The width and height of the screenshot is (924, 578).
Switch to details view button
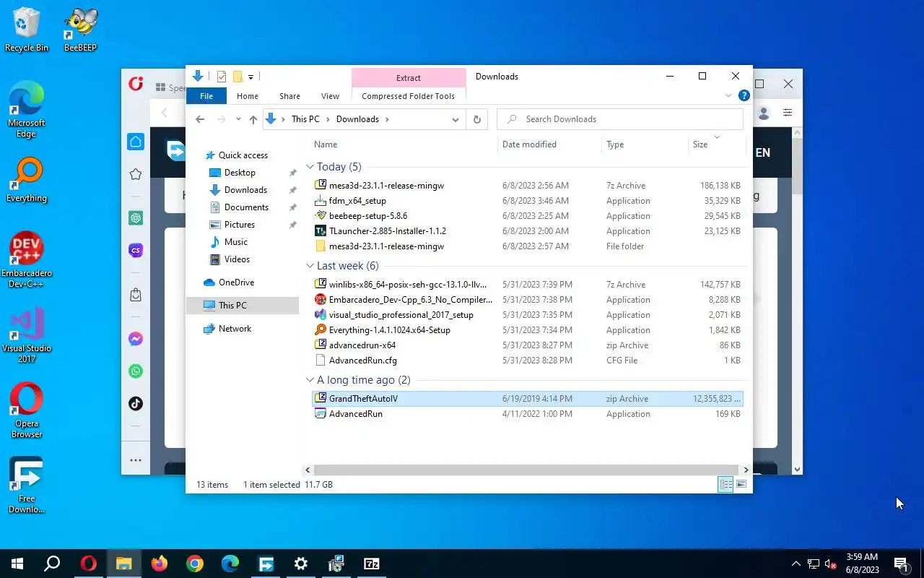point(725,485)
